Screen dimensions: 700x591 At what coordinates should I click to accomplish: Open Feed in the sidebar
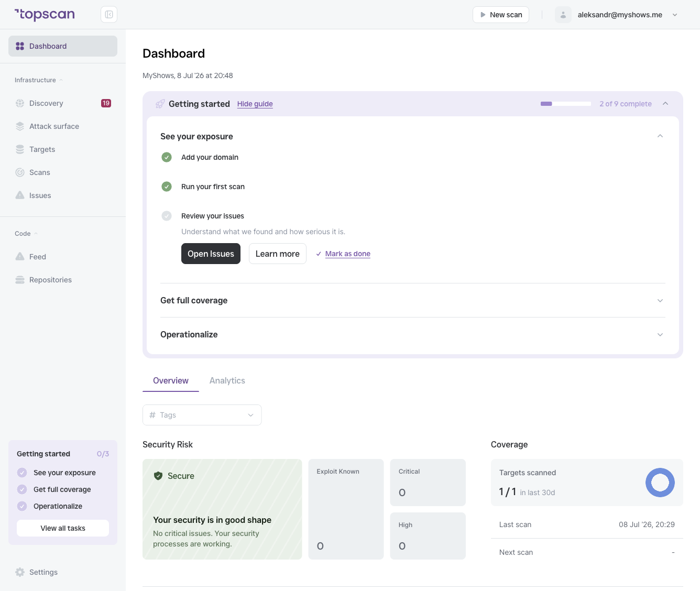click(x=63, y=257)
